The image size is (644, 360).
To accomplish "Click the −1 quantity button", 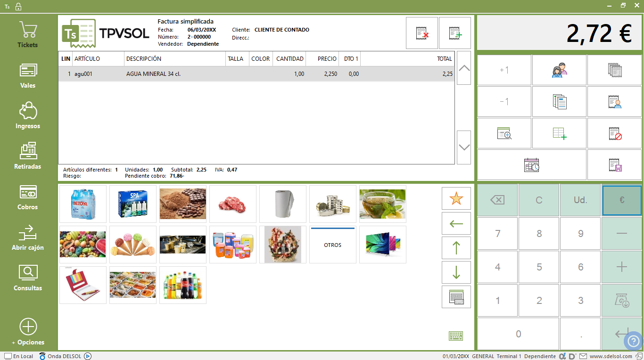I will click(504, 102).
